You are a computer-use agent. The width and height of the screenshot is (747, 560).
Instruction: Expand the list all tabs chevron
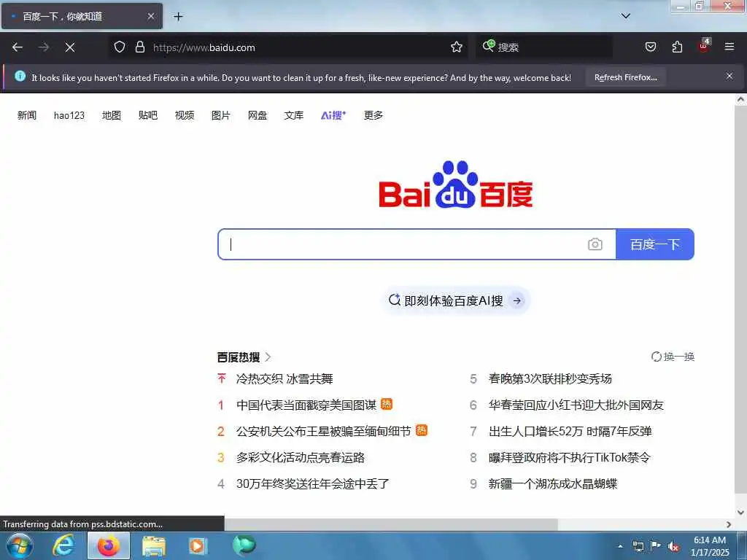625,16
